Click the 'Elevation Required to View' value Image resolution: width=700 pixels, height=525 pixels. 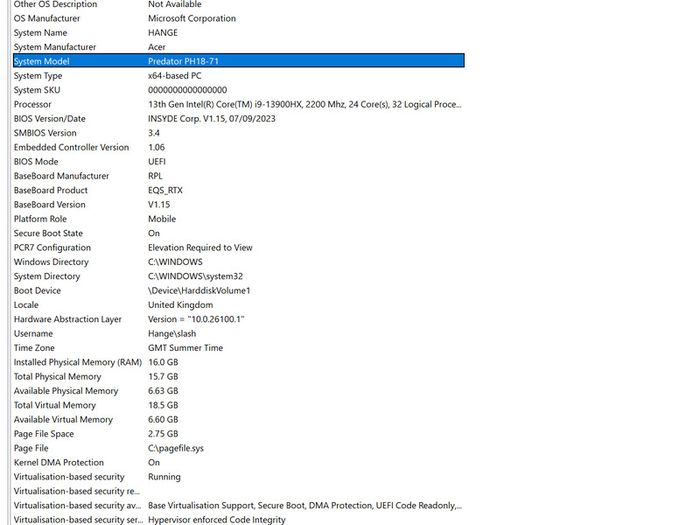(x=200, y=247)
